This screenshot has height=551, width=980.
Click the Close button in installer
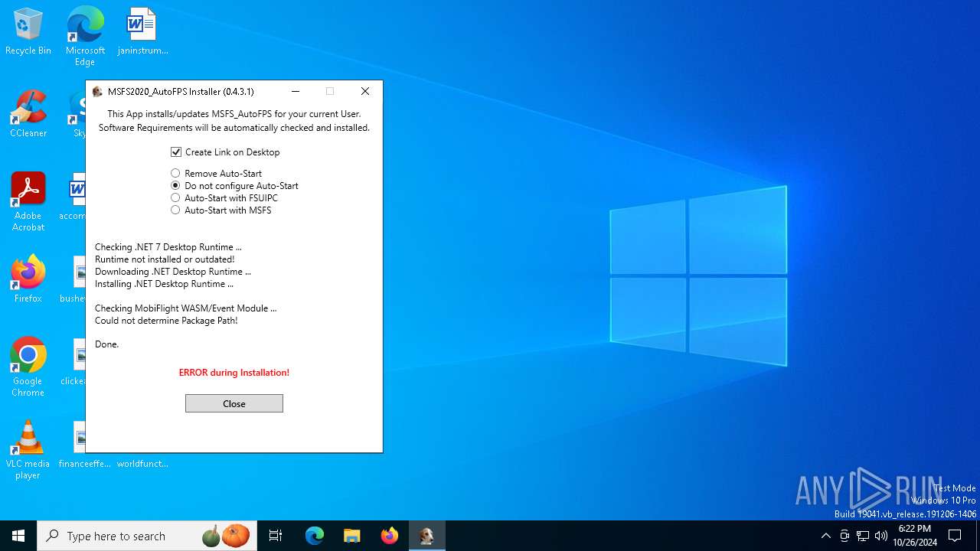point(234,403)
